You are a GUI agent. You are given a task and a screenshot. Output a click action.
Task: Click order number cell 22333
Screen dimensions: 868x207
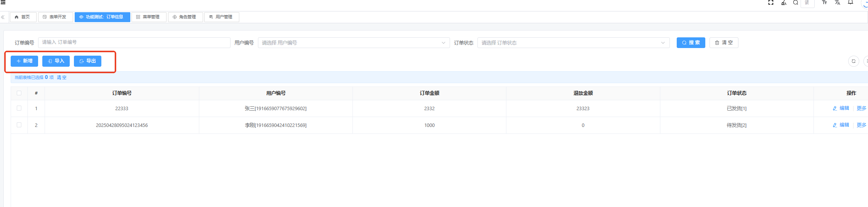tap(122, 109)
